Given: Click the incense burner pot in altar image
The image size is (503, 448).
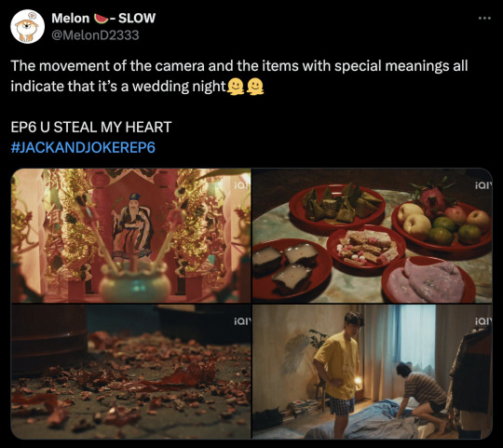Looking at the screenshot, I should pos(135,281).
